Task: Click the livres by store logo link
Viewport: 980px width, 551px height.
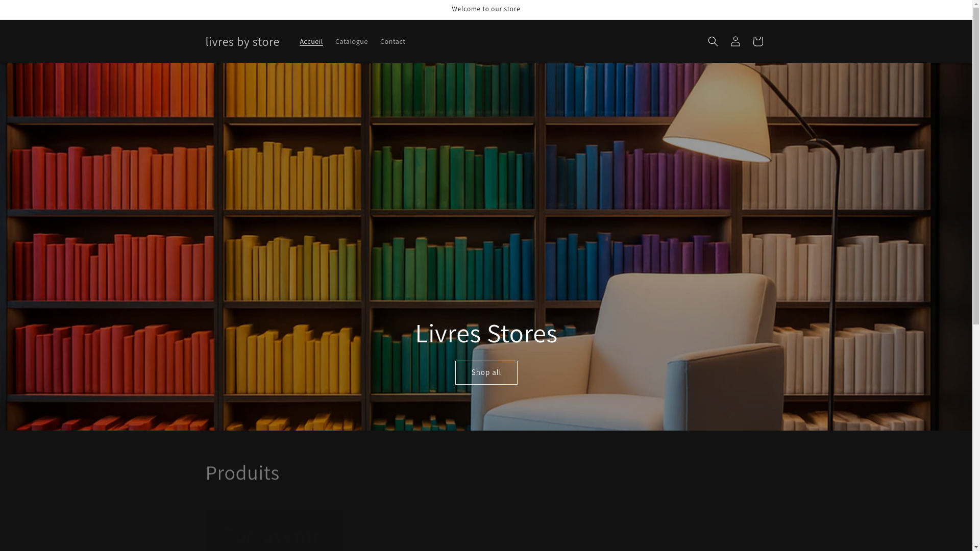Action: [x=242, y=41]
